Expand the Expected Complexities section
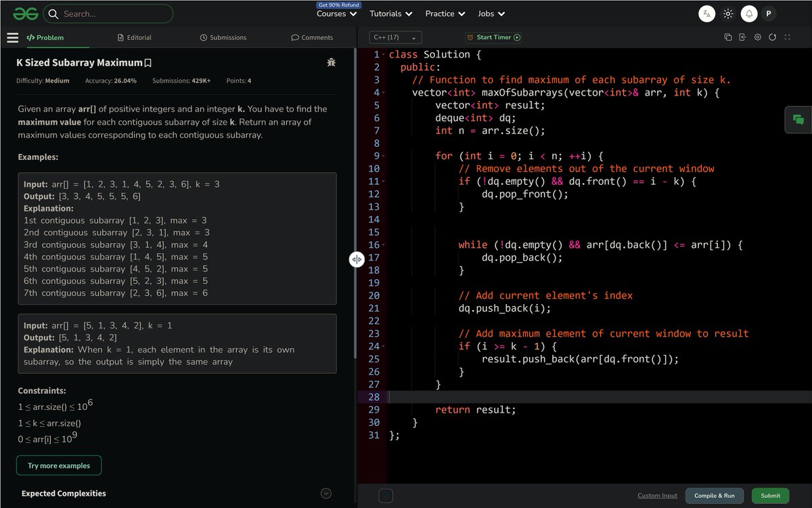Screen dimensions: 812x508 (x=326, y=494)
